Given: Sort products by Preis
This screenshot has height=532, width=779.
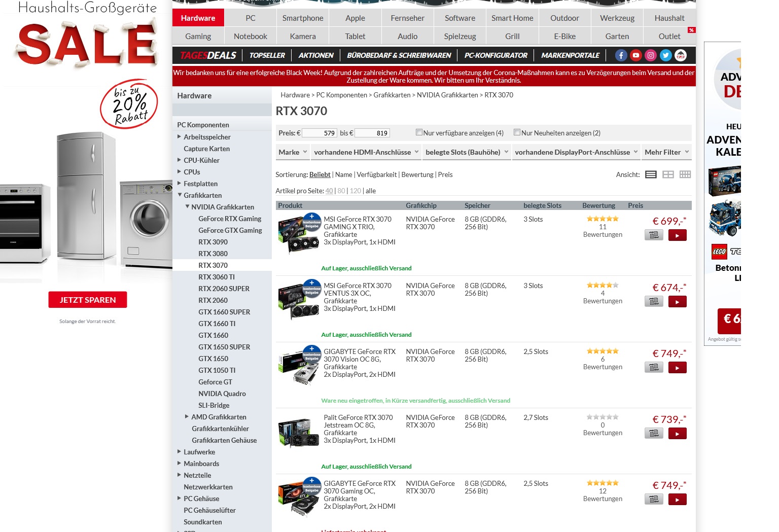Looking at the screenshot, I should pyautogui.click(x=445, y=174).
